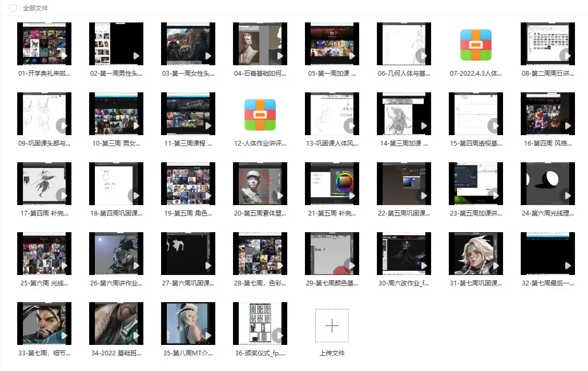Click play icon on 31-第七周巩固课 video
Image resolution: width=588 pixels, height=371 pixels.
coord(495,265)
